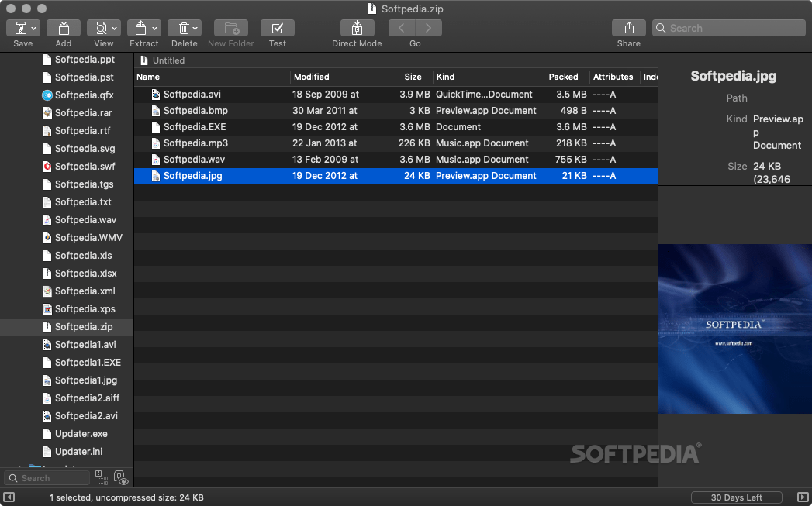The width and height of the screenshot is (812, 506).
Task: Open the Extract dropdown arrow
Action: point(154,29)
